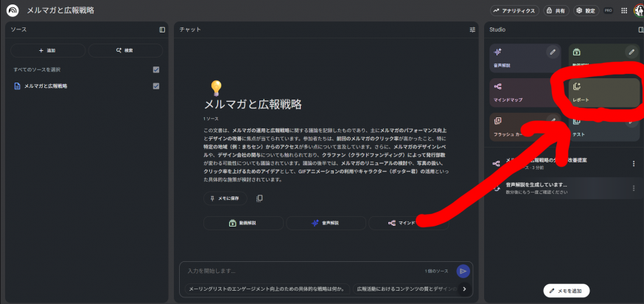Uncheck the メルマガと広報戦略 source checkbox
This screenshot has width=644, height=304.
tap(156, 86)
